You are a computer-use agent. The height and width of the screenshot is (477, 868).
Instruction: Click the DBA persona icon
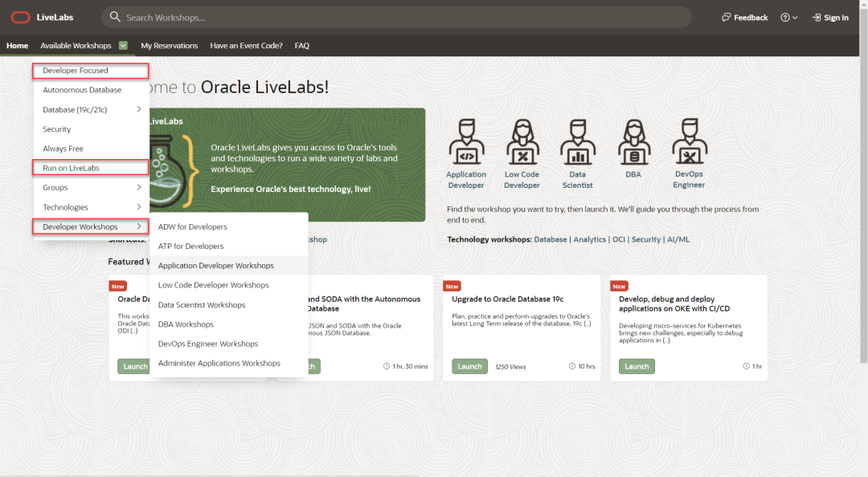634,141
